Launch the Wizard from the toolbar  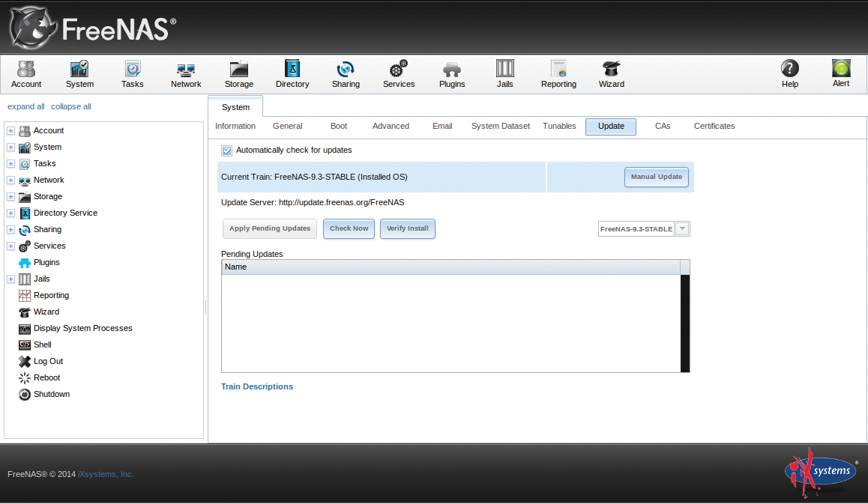click(x=611, y=74)
